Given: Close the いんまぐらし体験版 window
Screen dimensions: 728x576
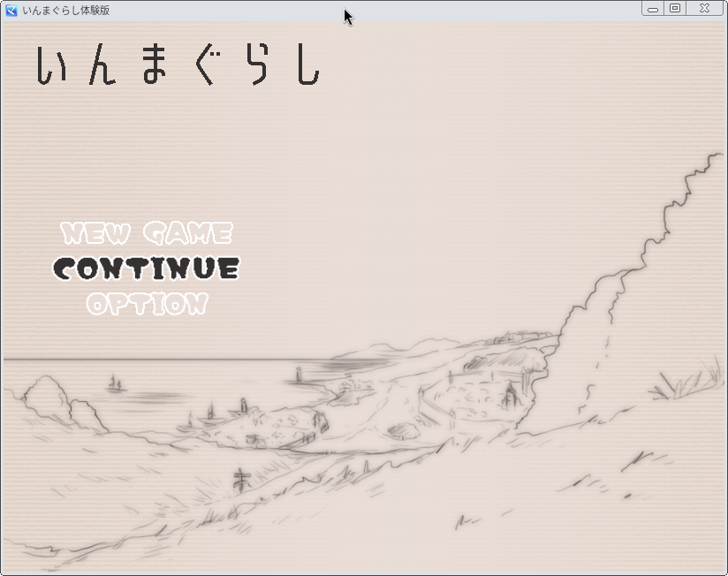Looking at the screenshot, I should point(704,9).
